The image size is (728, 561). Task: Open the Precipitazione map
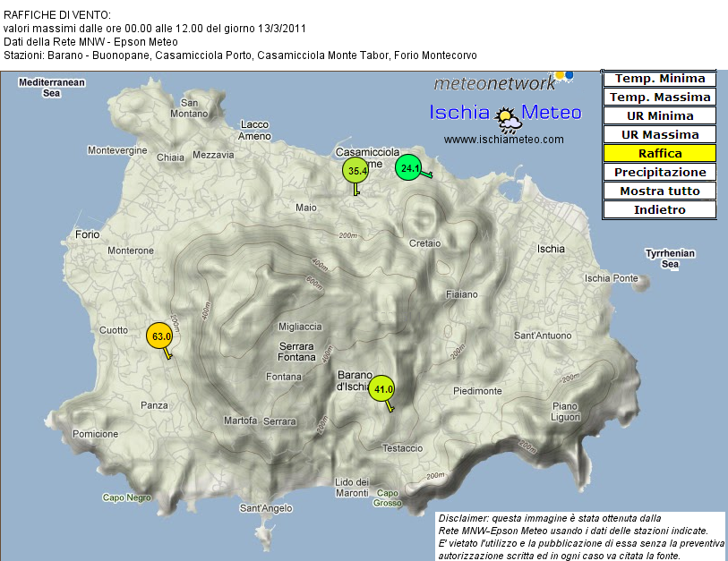pyautogui.click(x=659, y=172)
